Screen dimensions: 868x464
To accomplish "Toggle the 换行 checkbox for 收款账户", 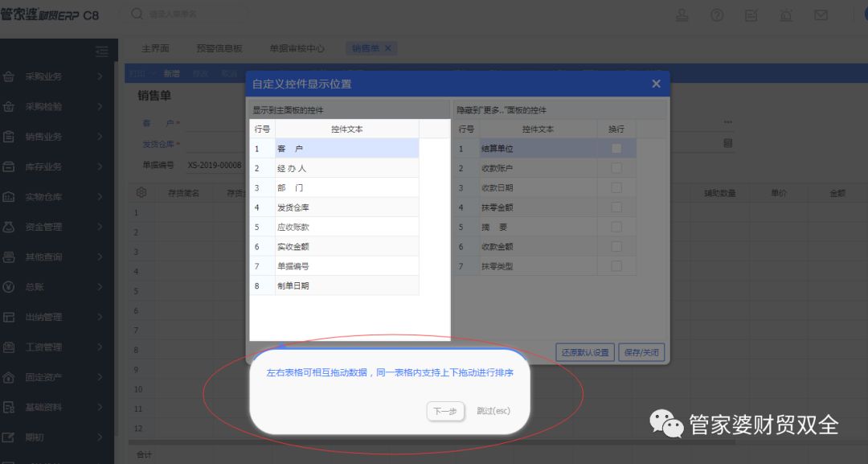I will point(616,168).
